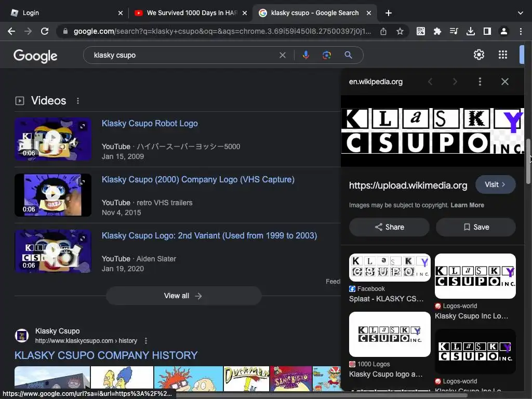The height and width of the screenshot is (399, 532).
Task: Open KLASKY CSUPO COMPANY HISTORY result
Action: [106, 355]
